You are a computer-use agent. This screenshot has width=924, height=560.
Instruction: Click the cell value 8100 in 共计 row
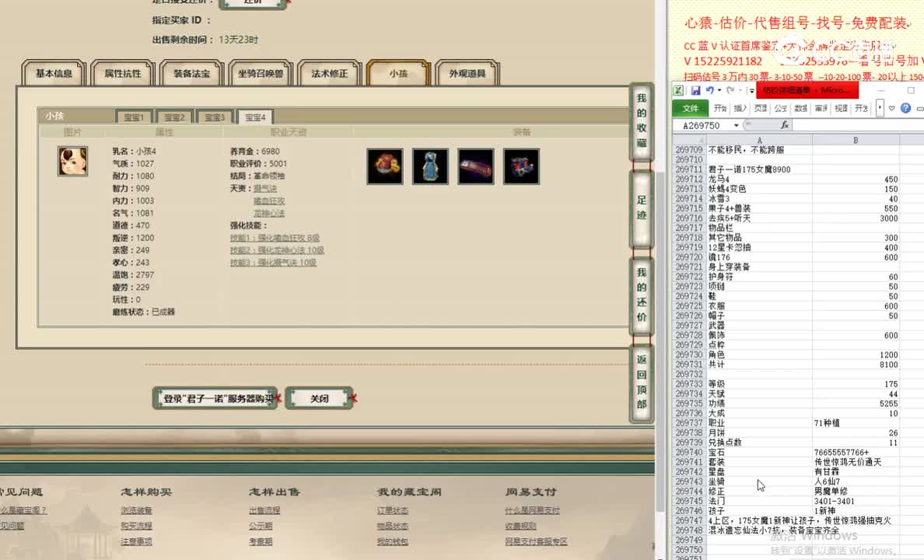pos(856,365)
